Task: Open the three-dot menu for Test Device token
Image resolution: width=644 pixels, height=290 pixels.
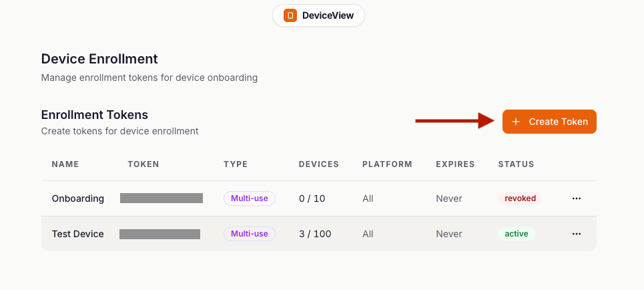Action: click(x=577, y=234)
